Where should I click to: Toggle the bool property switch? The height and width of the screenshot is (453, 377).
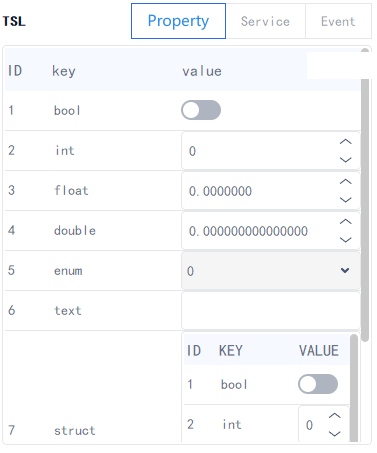point(201,110)
